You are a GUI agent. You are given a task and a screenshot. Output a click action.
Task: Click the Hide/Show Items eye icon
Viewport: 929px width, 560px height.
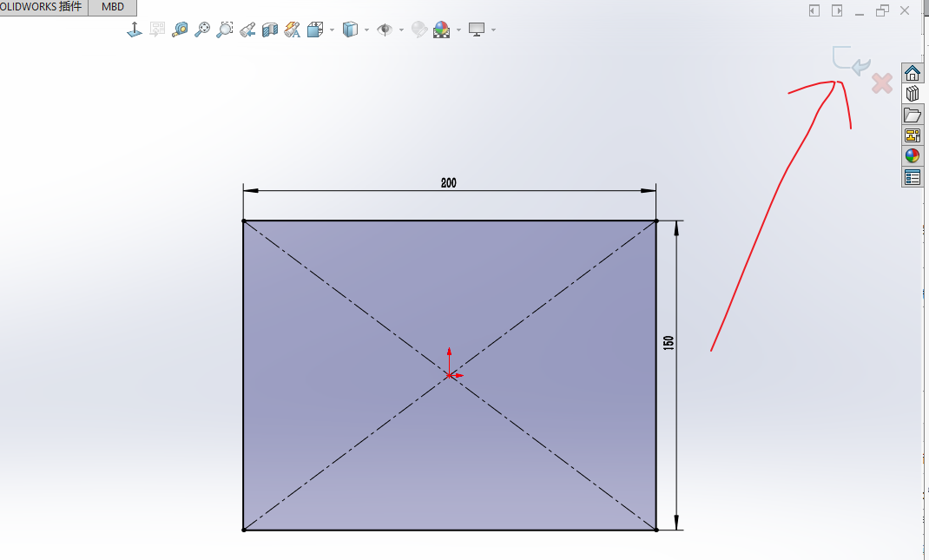click(x=385, y=29)
